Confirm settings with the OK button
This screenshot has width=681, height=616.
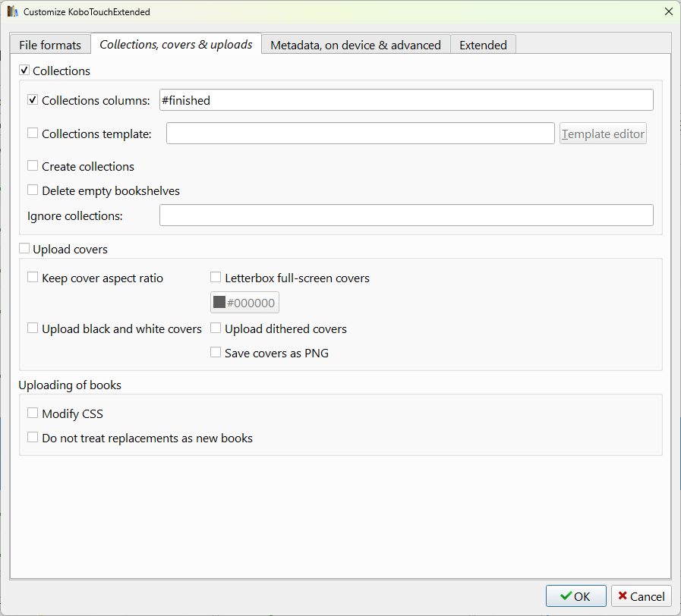click(x=575, y=596)
